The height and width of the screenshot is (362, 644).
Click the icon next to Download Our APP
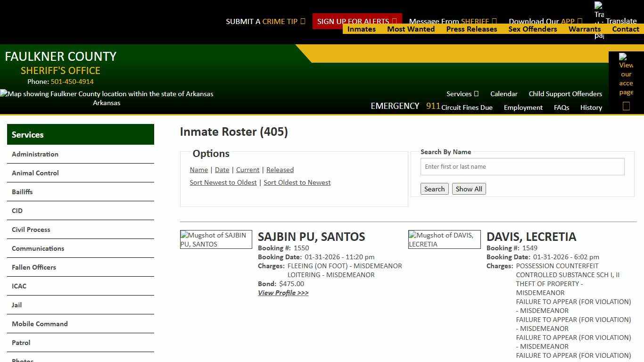click(581, 21)
